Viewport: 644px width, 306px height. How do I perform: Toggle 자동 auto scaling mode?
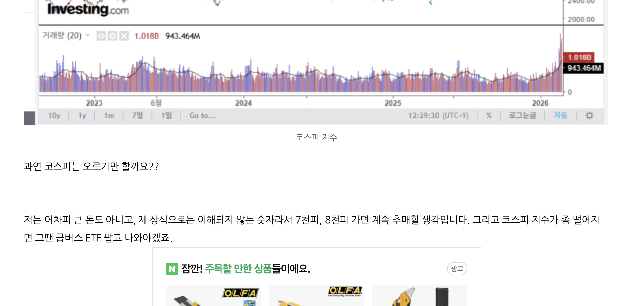tap(561, 115)
